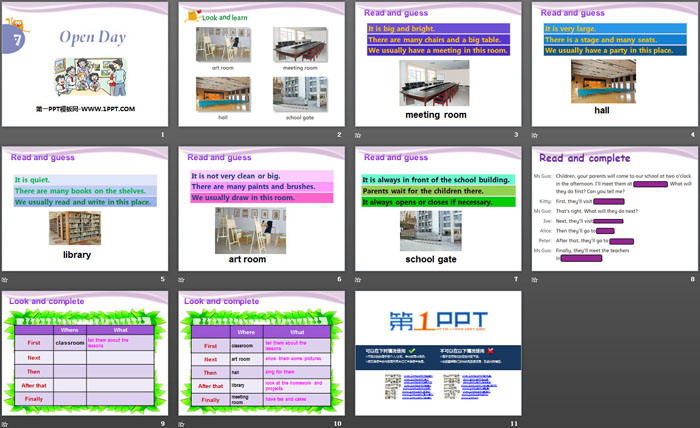Select slide 1 titled Open Day
The width and height of the screenshot is (700, 428).
click(85, 64)
